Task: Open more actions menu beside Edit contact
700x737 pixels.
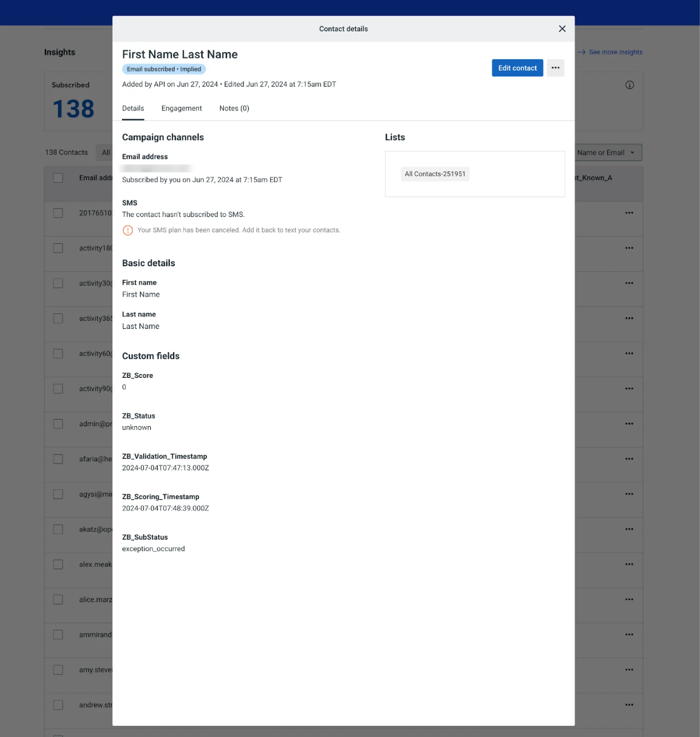Action: (555, 67)
